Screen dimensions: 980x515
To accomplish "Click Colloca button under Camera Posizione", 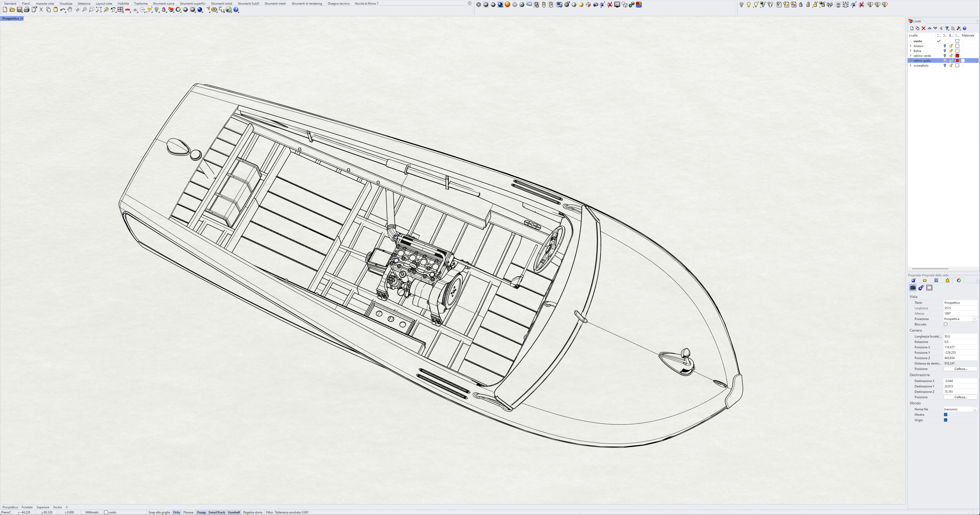I will pos(960,369).
